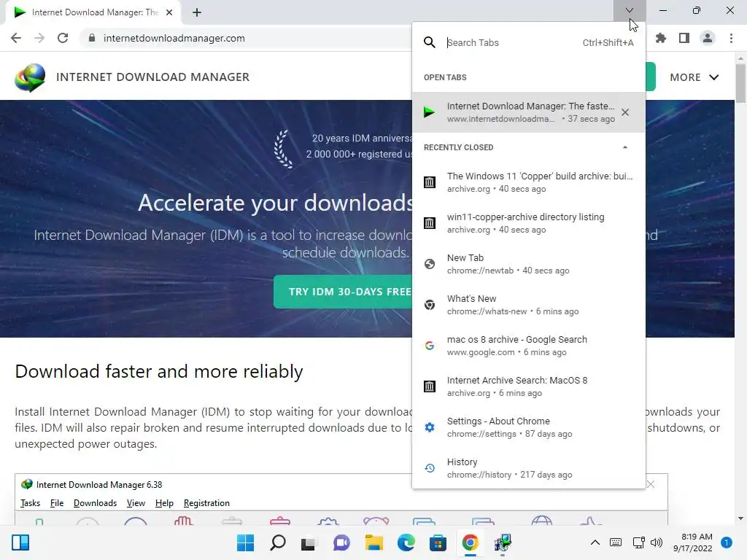The image size is (747, 560).
Task: Click the scrollbar down arrow
Action: pos(740,518)
